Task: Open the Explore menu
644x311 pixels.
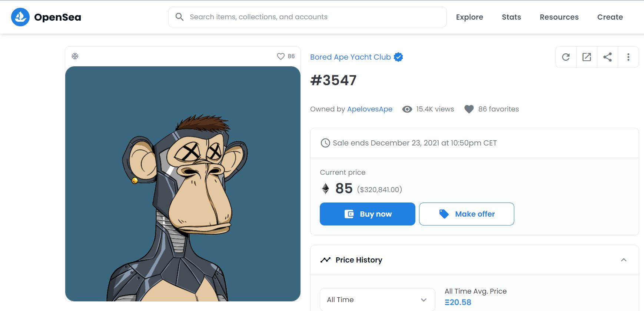Action: pyautogui.click(x=469, y=17)
